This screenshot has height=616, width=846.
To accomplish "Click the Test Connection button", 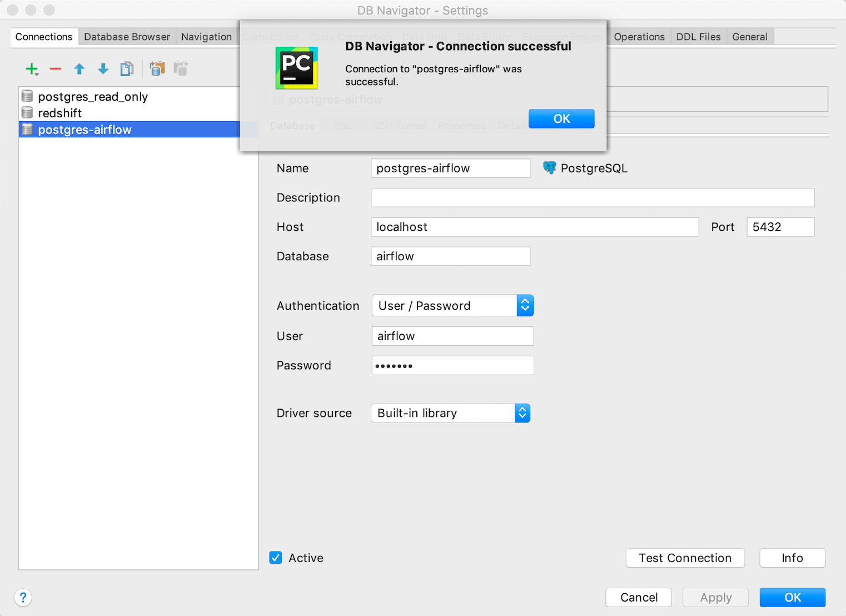I will pyautogui.click(x=685, y=558).
